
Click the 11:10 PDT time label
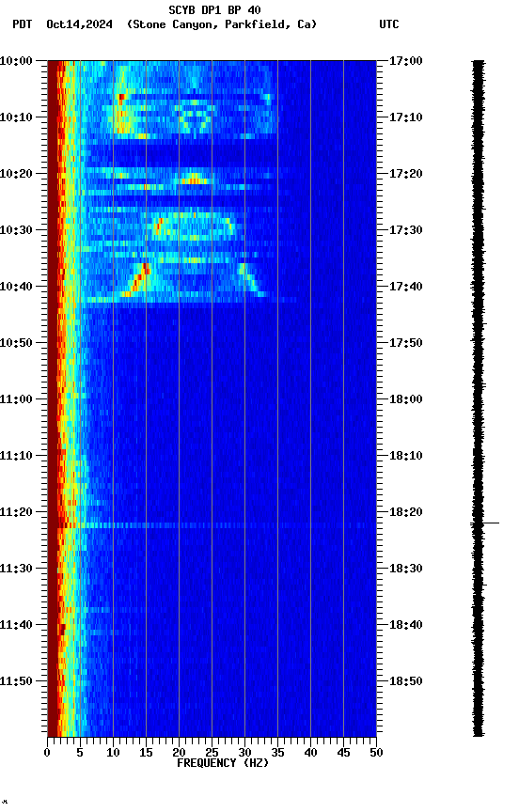pos(16,456)
